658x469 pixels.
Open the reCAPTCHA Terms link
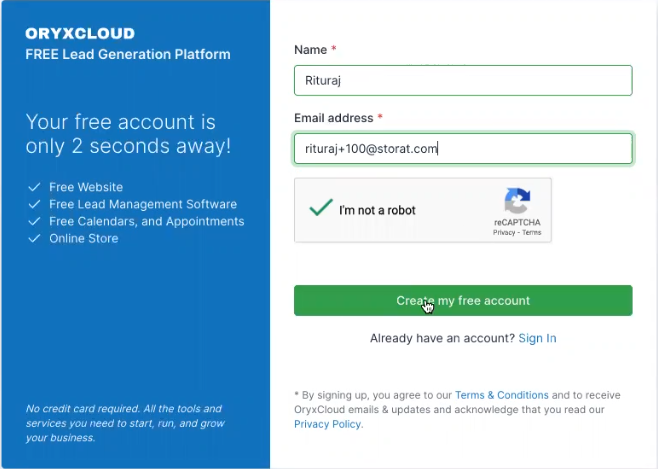tap(532, 232)
